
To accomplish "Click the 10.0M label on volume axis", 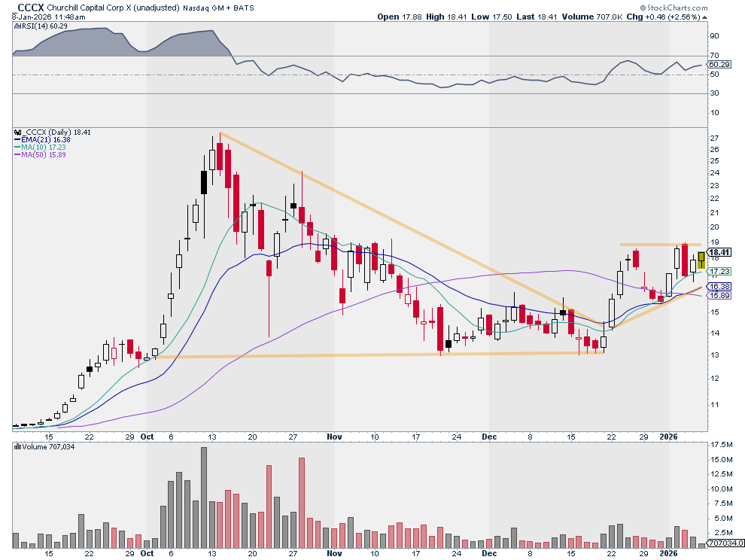I will point(721,489).
